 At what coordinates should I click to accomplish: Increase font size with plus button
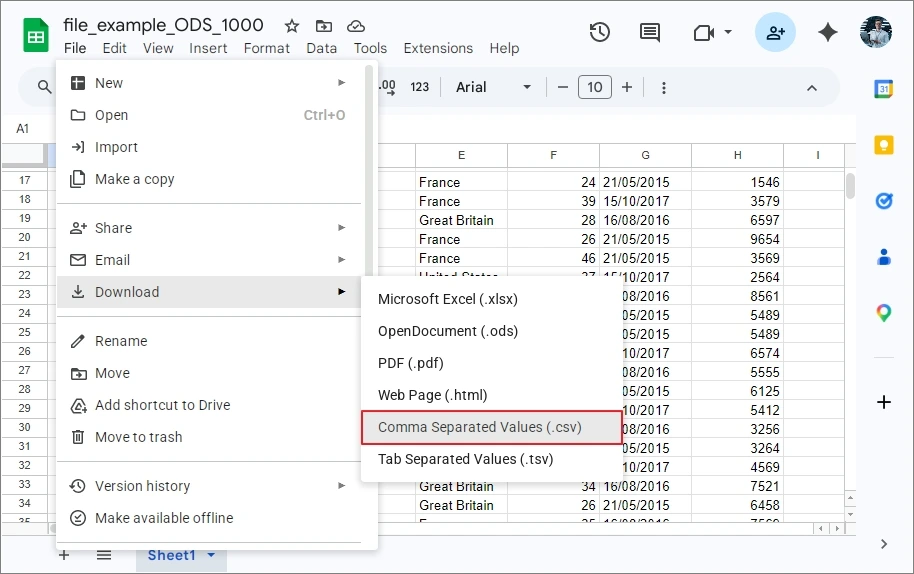[x=627, y=87]
